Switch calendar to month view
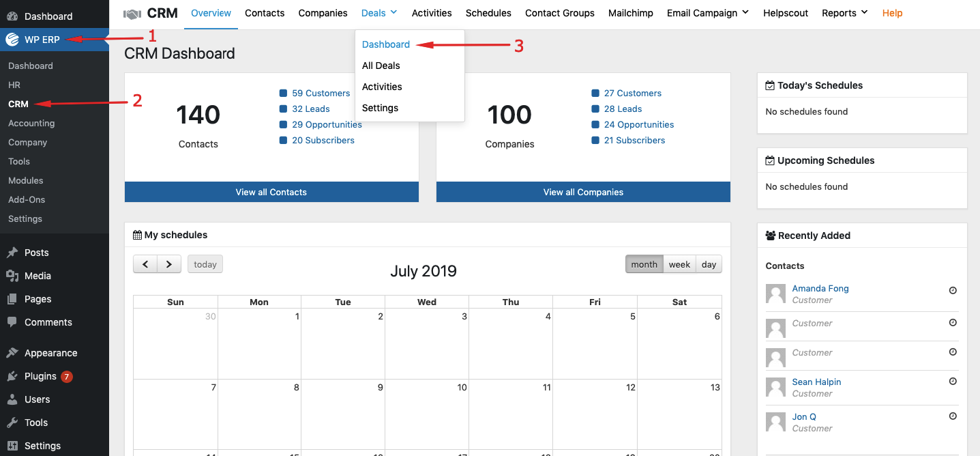 [x=644, y=264]
